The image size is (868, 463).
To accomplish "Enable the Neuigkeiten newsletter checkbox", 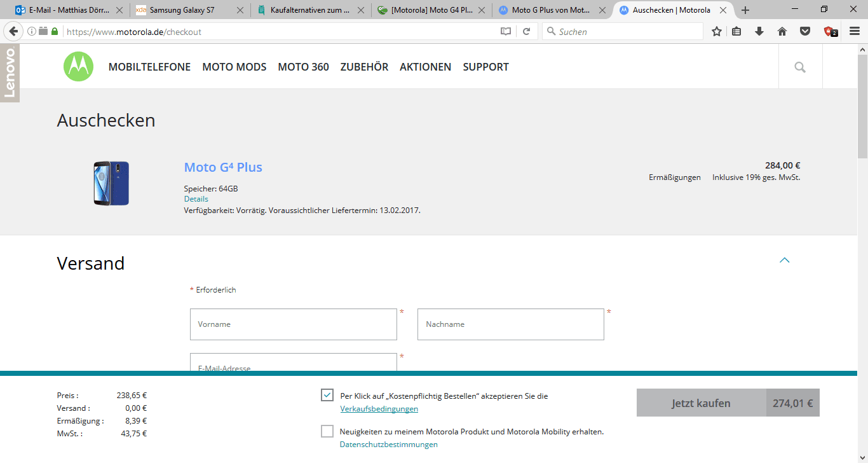I will pyautogui.click(x=327, y=431).
